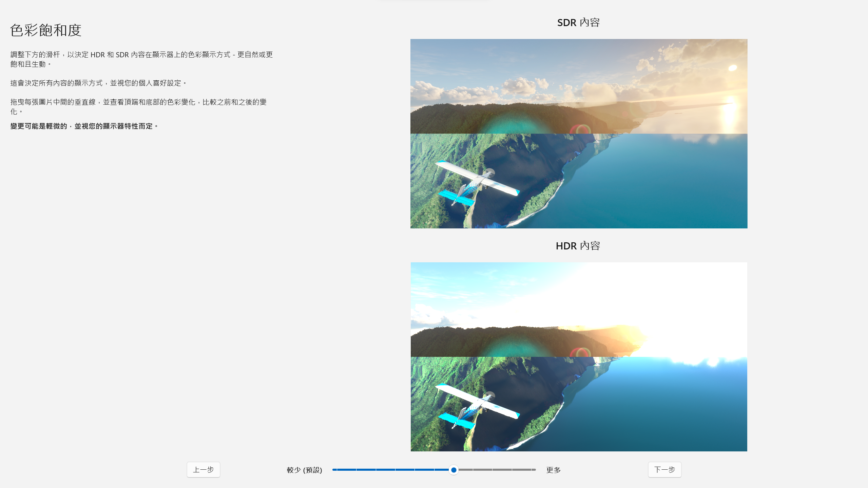Click the HDR 內容 heading
868x488 pixels.
click(x=578, y=246)
